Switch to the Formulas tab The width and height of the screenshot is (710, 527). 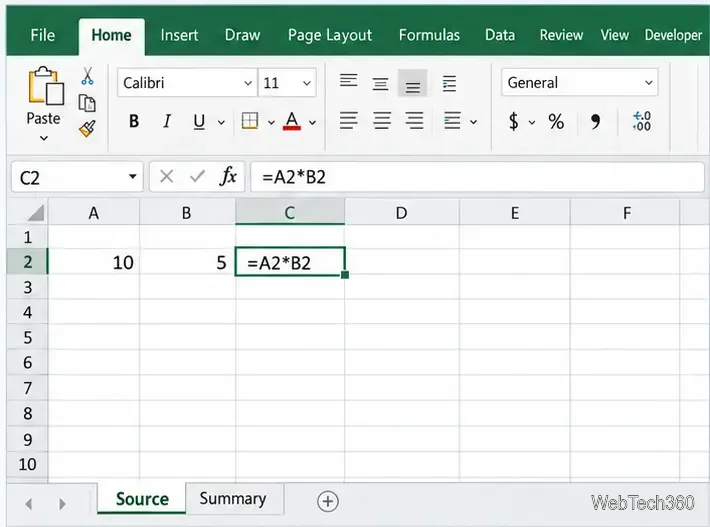coord(429,35)
